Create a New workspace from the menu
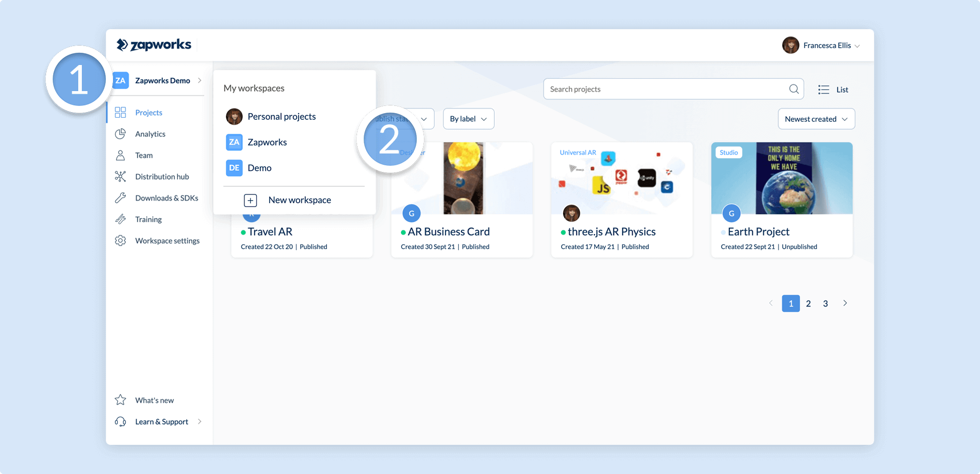The image size is (980, 474). click(287, 200)
